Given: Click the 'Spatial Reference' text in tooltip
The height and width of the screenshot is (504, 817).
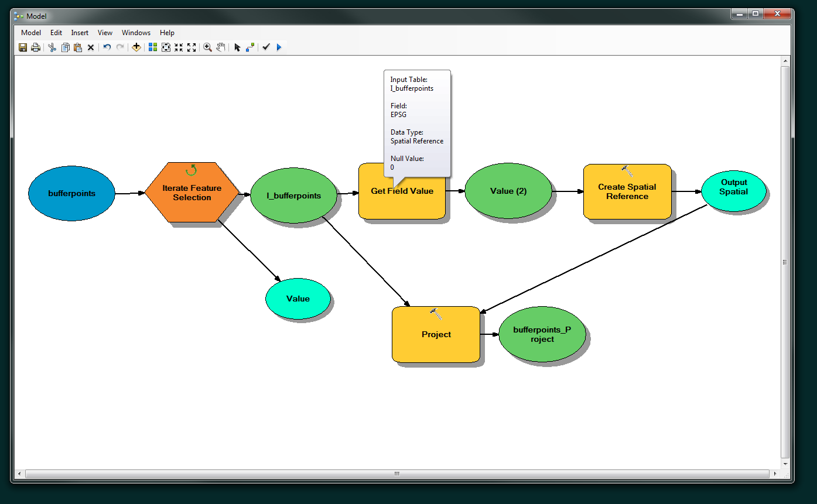Looking at the screenshot, I should click(417, 141).
